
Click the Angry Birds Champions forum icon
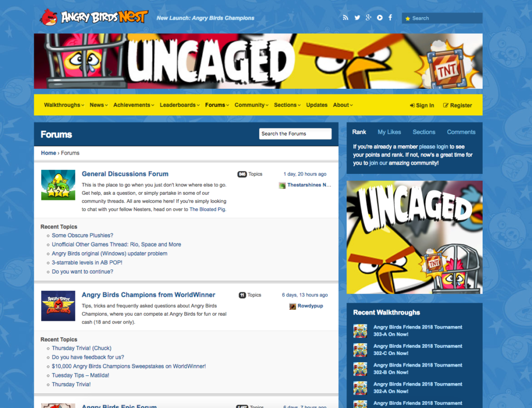point(58,306)
